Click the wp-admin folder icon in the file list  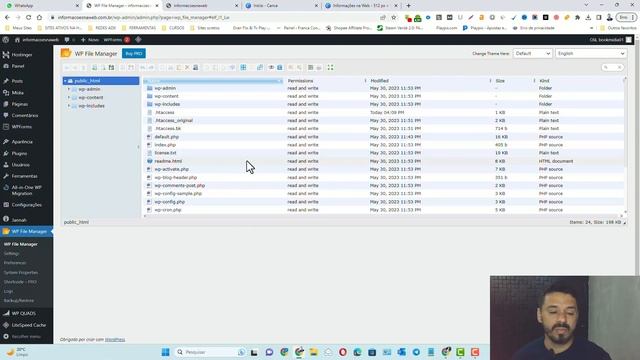pyautogui.click(x=149, y=88)
